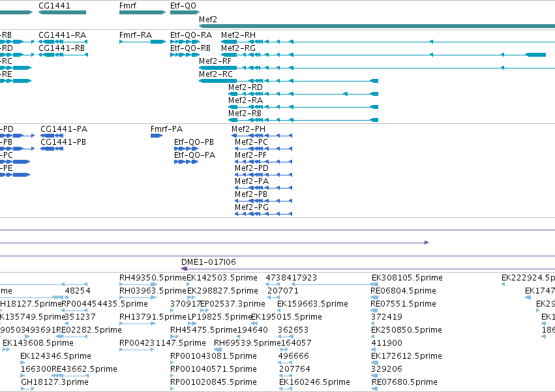Open the Mef2-PH protein label
The height and width of the screenshot is (392, 555).
point(248,129)
